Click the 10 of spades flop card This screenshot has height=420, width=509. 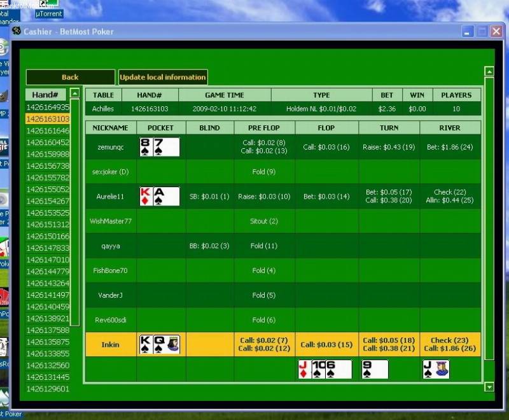pos(318,369)
